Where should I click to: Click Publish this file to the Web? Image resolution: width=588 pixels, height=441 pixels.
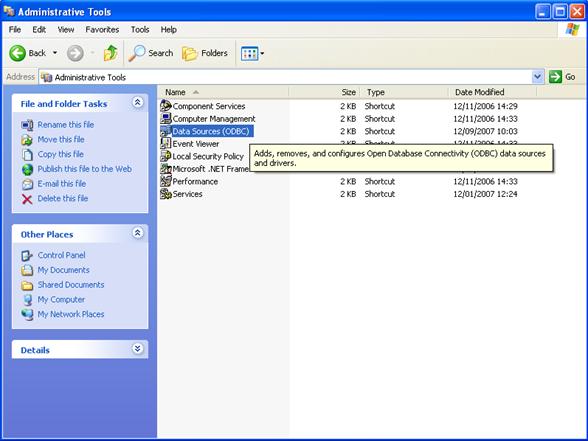84,169
